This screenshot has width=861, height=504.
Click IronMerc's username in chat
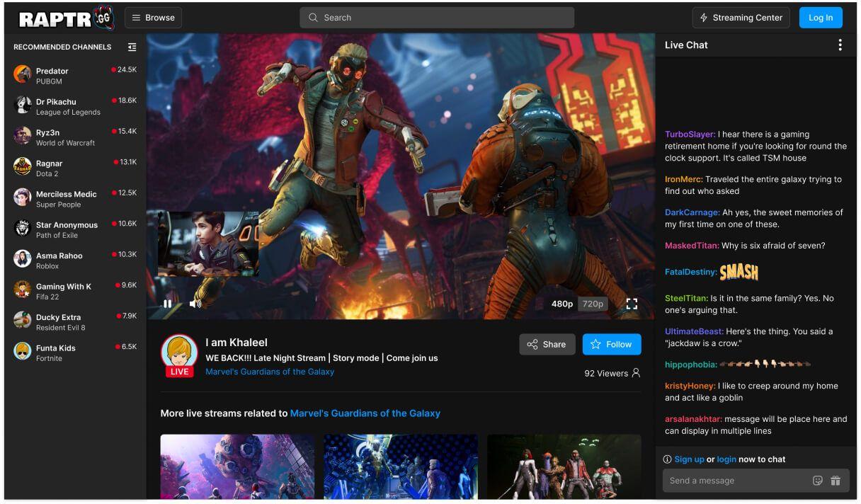684,180
